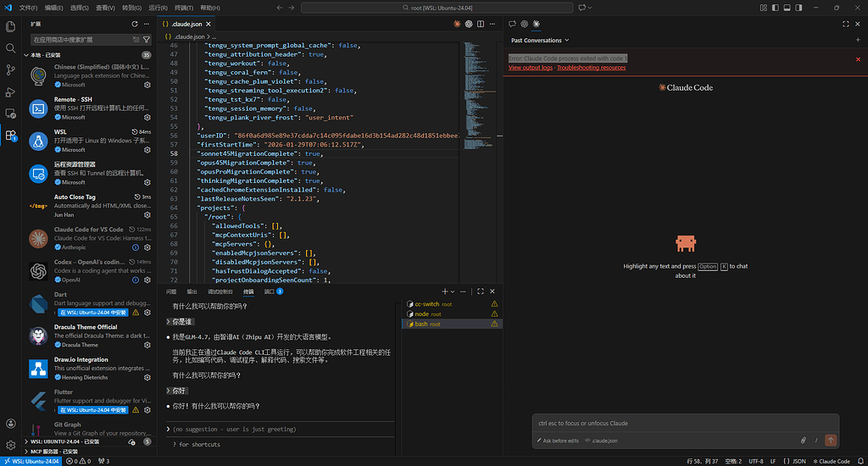Image resolution: width=868 pixels, height=466 pixels.
Task: Customize layout icon in title bar
Action: tap(764, 8)
